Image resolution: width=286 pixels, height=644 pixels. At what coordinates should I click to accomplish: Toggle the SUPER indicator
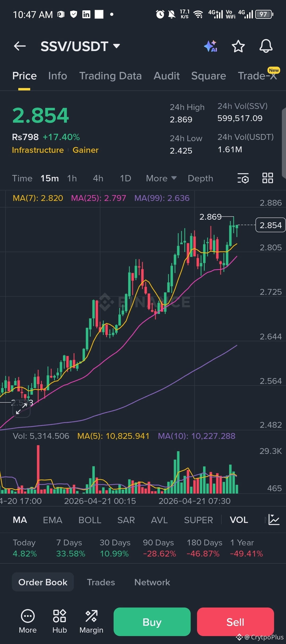coord(198,520)
